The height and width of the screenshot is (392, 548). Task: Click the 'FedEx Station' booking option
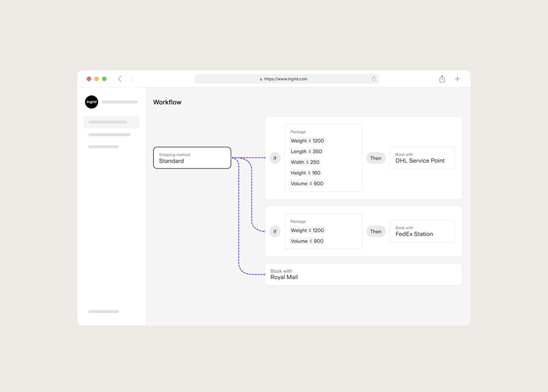[x=414, y=234]
